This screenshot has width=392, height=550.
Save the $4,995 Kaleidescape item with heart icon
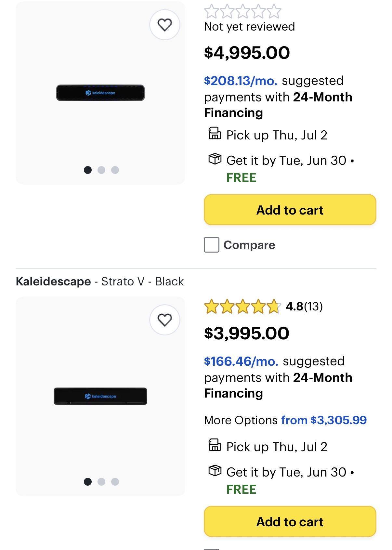[164, 25]
